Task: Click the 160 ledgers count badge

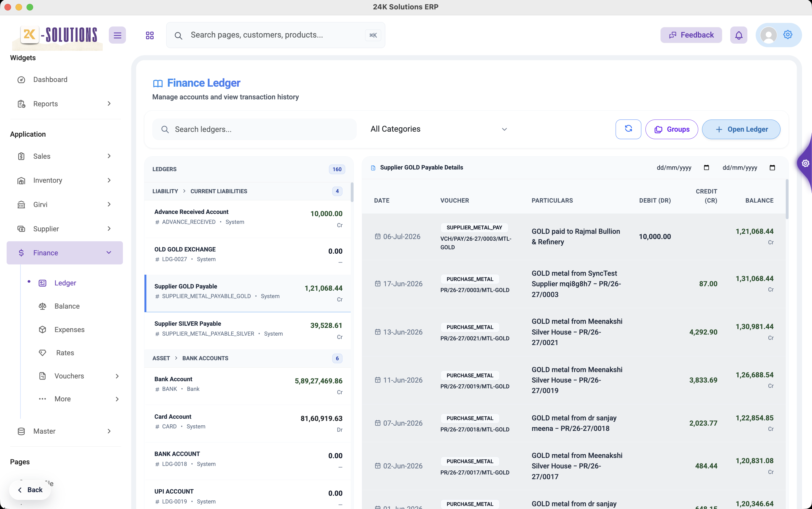Action: [337, 169]
